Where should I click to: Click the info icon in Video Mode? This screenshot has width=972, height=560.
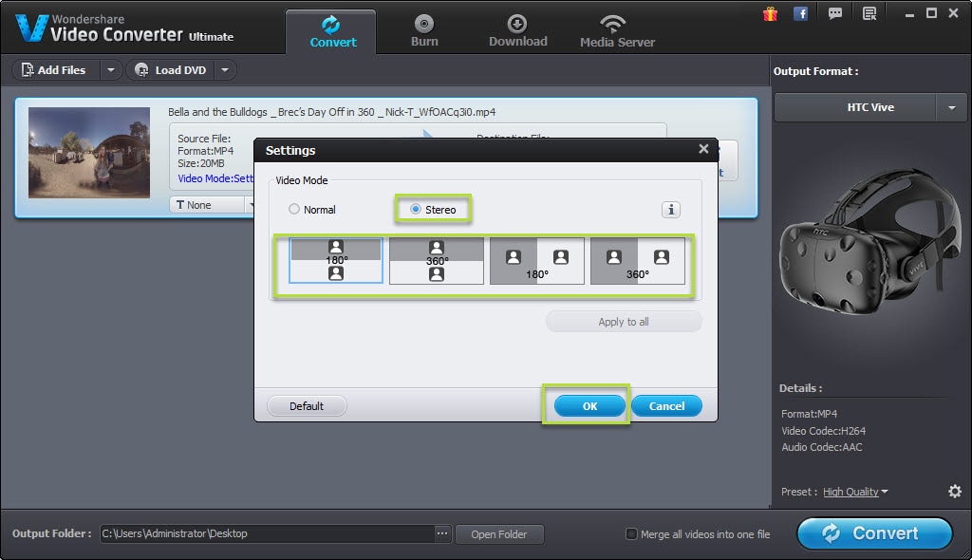pyautogui.click(x=670, y=210)
